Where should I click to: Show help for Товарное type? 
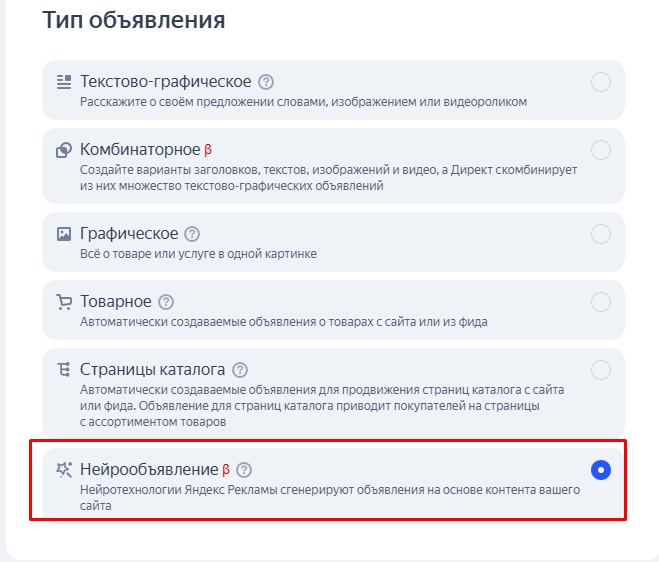tap(166, 302)
